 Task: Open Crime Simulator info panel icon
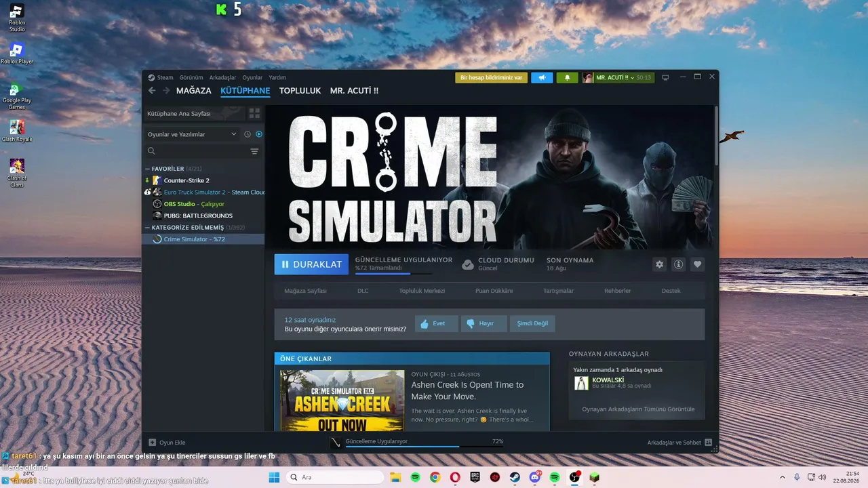tap(678, 264)
